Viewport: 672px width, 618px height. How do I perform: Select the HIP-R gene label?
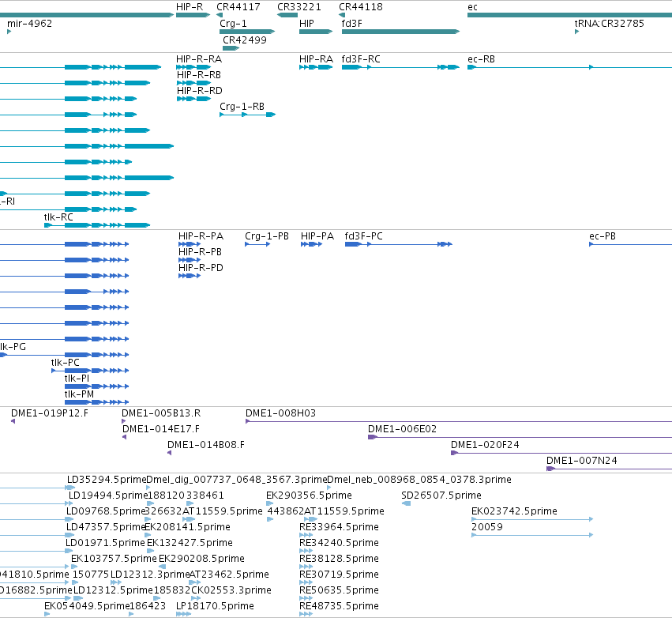(x=190, y=7)
